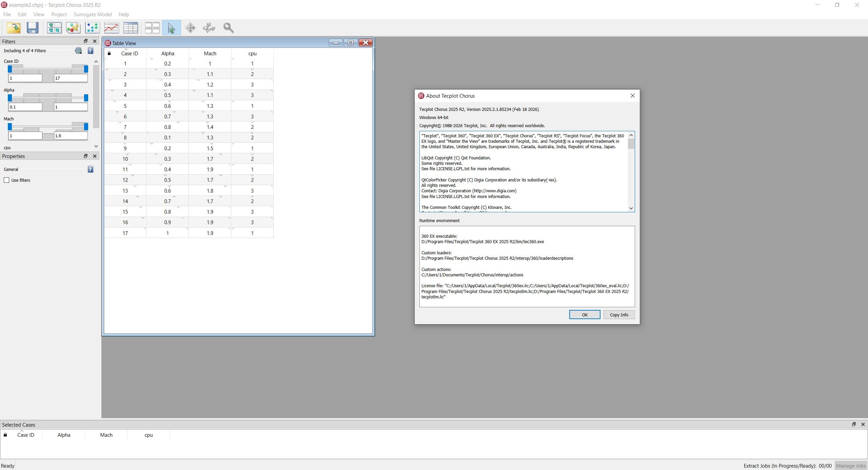This screenshot has width=868, height=470.
Task: Click Alpha column header in Selected Cases
Action: pyautogui.click(x=64, y=435)
